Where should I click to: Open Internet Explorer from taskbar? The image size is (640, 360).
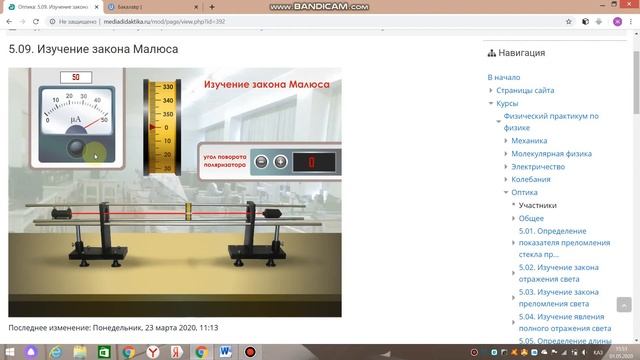coord(55,352)
